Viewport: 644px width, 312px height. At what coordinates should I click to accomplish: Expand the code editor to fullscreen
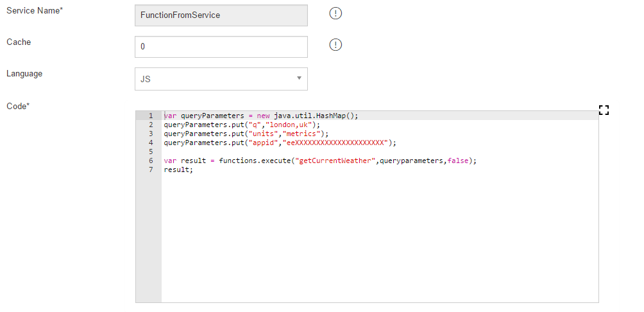click(x=603, y=110)
